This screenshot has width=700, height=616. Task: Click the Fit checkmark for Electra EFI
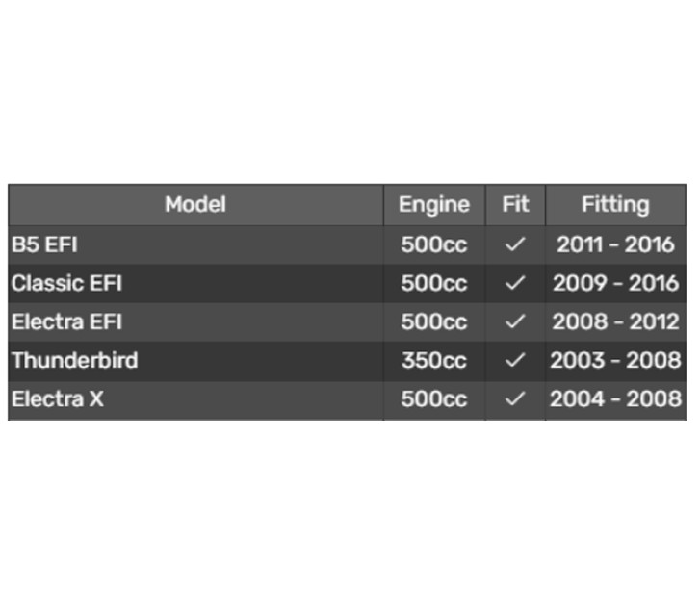pos(515,321)
